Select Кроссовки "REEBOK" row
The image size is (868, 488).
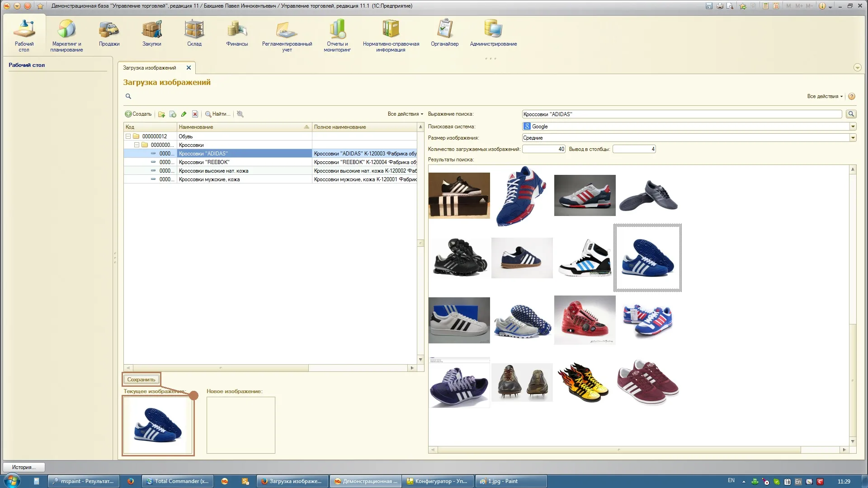coord(204,162)
